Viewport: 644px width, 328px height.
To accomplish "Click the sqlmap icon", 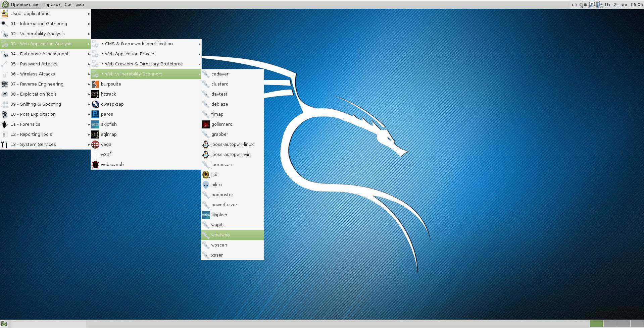I will coord(95,134).
